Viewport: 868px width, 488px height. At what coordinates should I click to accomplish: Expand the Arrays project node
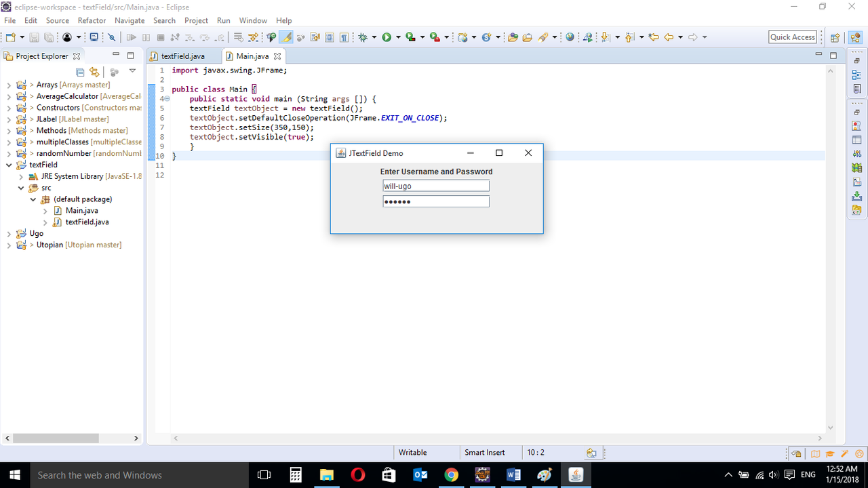9,84
